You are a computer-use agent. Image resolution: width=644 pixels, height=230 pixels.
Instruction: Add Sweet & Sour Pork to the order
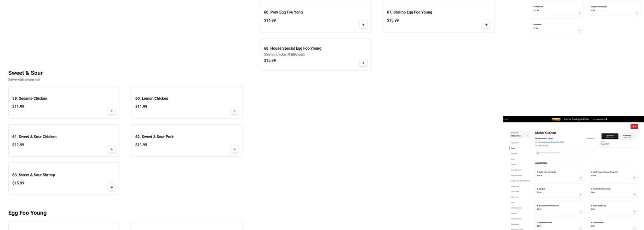coord(235,149)
